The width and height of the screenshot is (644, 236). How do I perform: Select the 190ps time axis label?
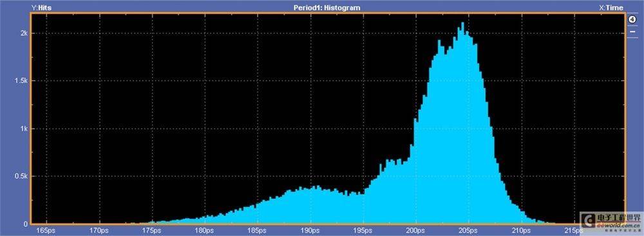tap(310, 231)
